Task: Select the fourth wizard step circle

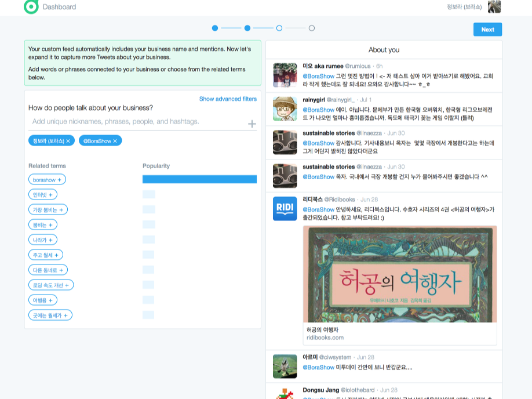Action: 312,28
